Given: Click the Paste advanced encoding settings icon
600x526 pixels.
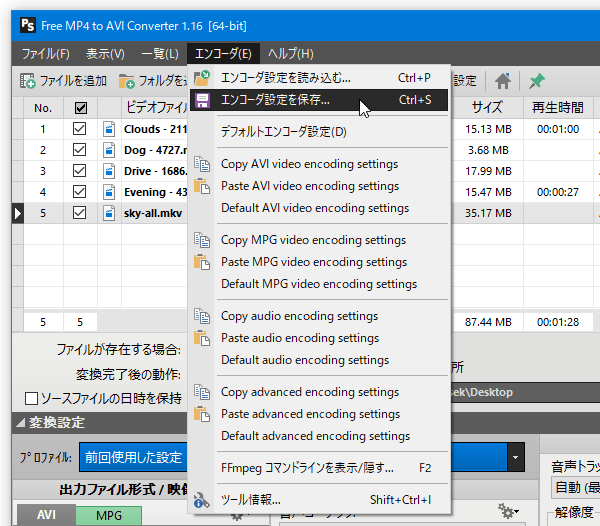Looking at the screenshot, I should (x=202, y=414).
